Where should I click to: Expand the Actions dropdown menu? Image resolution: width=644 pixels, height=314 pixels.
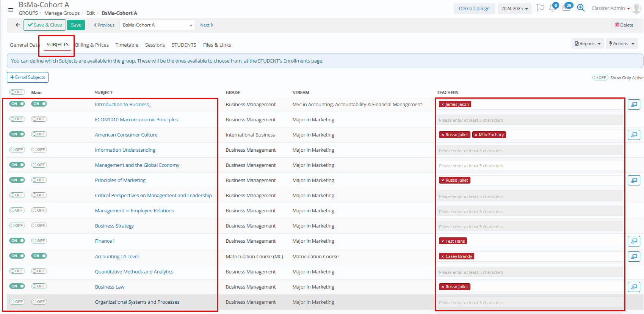tap(622, 44)
